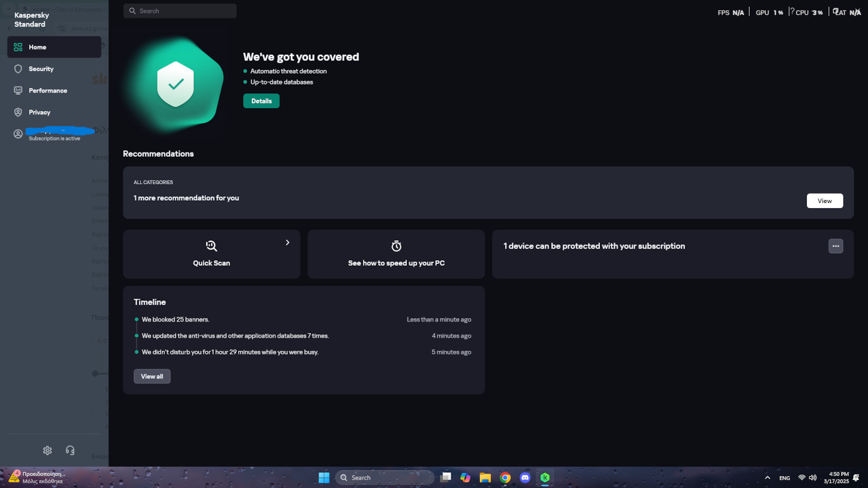Open Discord from the taskbar

click(x=525, y=478)
